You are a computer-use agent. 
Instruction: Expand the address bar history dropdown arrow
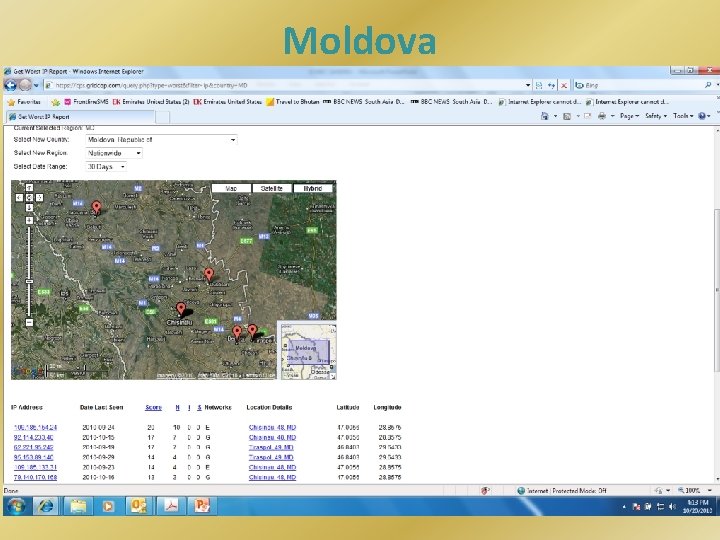pyautogui.click(x=528, y=85)
